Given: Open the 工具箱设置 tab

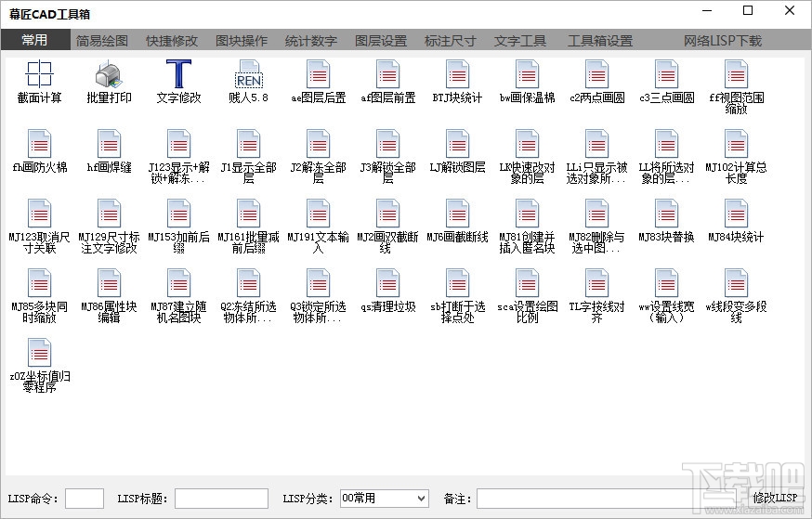Looking at the screenshot, I should tap(600, 40).
